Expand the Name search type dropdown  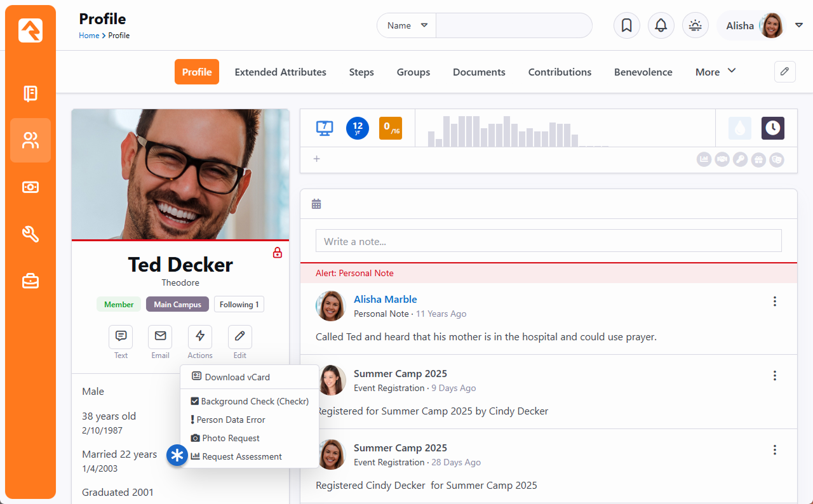pos(406,25)
